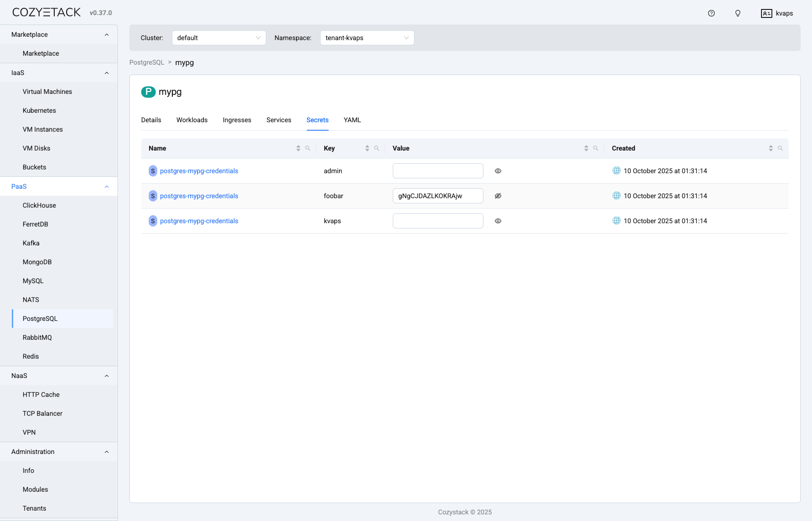
Task: Click the PostgreSQL breadcrumb link
Action: point(146,62)
